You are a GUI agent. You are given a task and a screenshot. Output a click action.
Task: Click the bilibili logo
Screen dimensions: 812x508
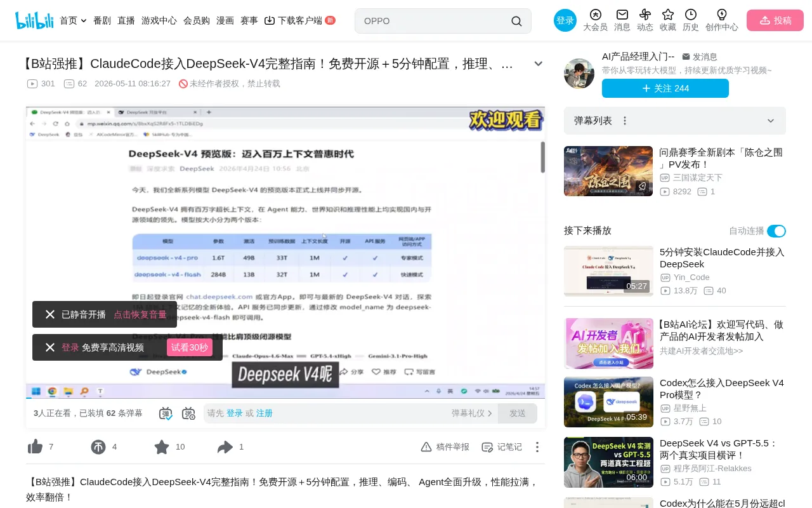pyautogui.click(x=34, y=20)
